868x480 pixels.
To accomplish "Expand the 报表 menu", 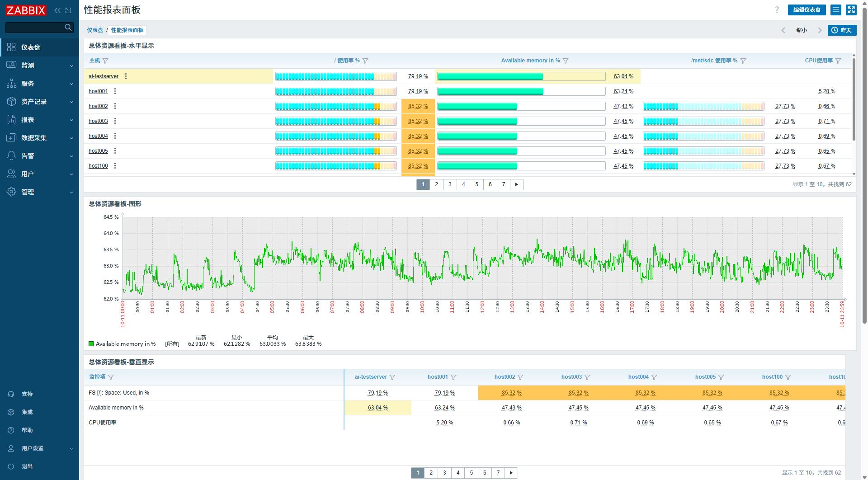I will (x=39, y=120).
